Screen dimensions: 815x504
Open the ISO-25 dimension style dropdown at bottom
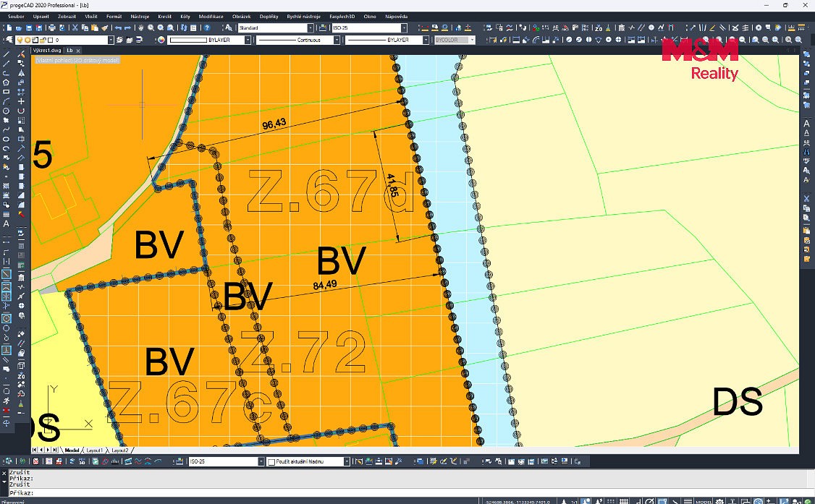tap(227, 461)
